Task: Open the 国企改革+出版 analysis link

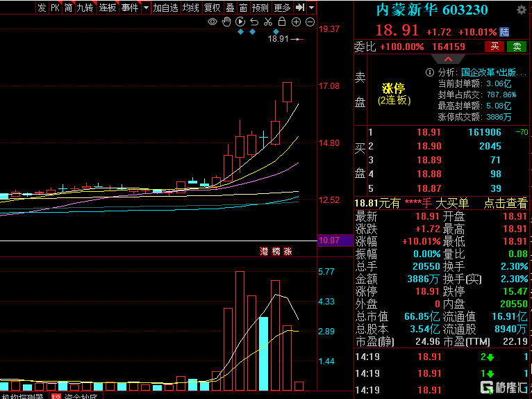Action: click(494, 72)
